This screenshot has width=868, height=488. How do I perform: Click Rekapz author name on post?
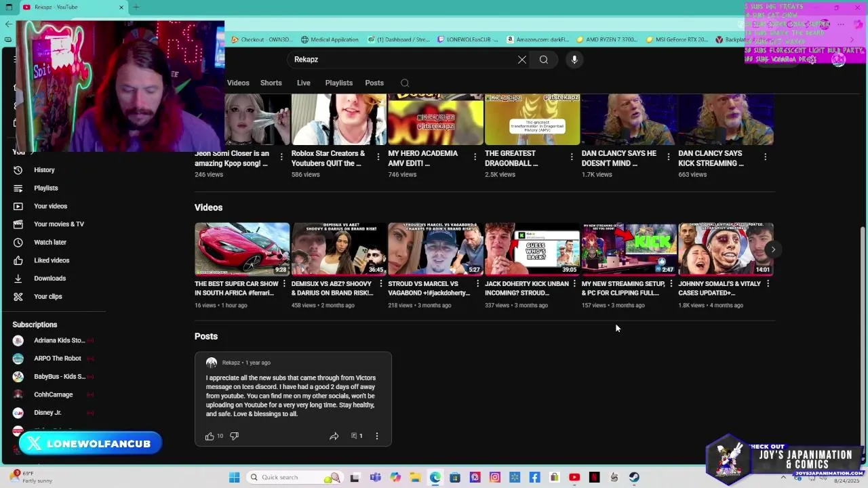231,363
